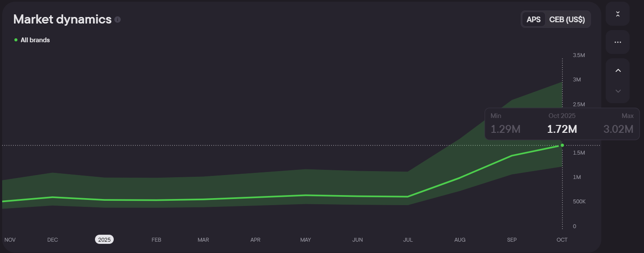This screenshot has height=253, width=644.
Task: Collapse the panel with the double-chevron icon
Action: pos(617,14)
